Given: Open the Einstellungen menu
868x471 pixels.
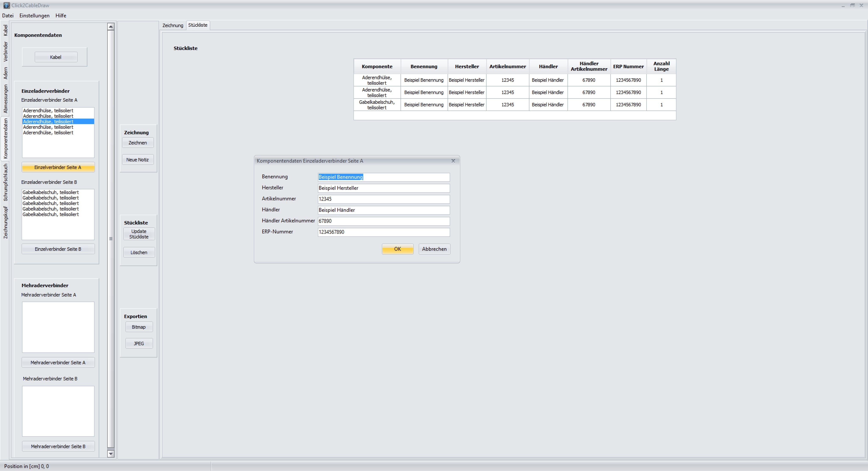Looking at the screenshot, I should coord(34,15).
